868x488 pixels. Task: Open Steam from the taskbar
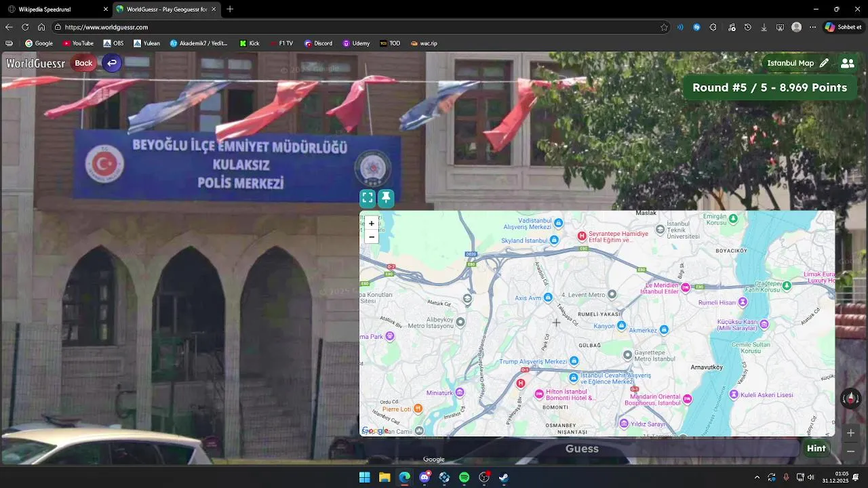tap(504, 477)
